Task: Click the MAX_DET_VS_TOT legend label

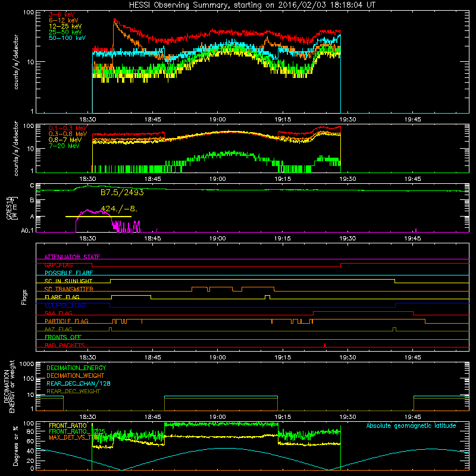Action: pyautogui.click(x=73, y=437)
